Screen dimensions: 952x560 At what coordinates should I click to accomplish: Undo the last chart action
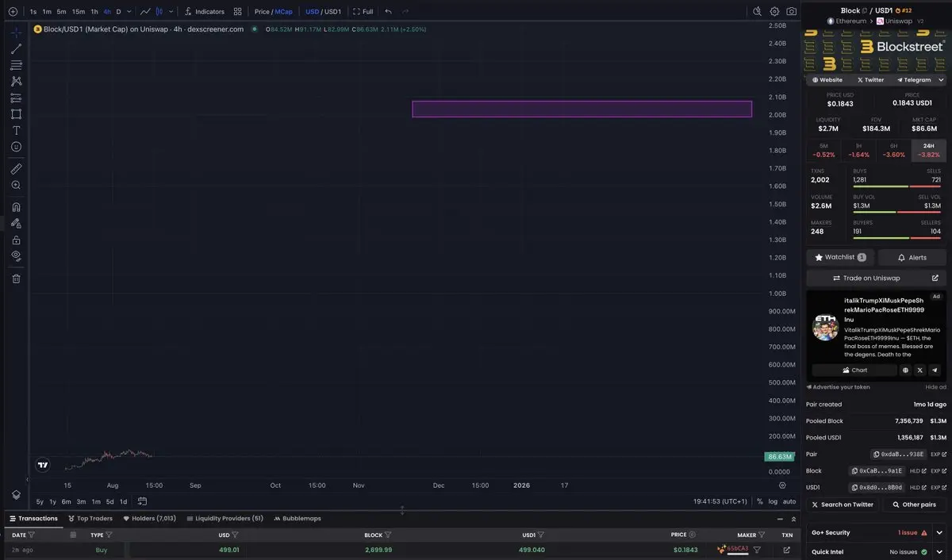pos(388,12)
